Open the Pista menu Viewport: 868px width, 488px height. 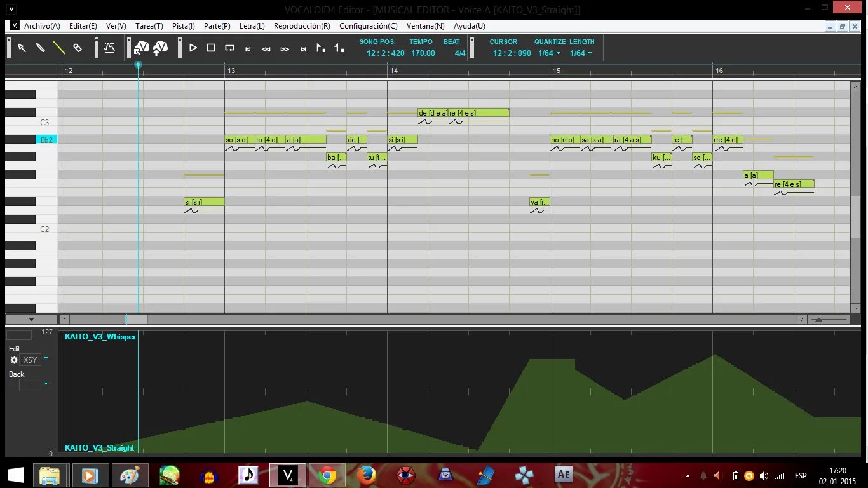point(183,26)
